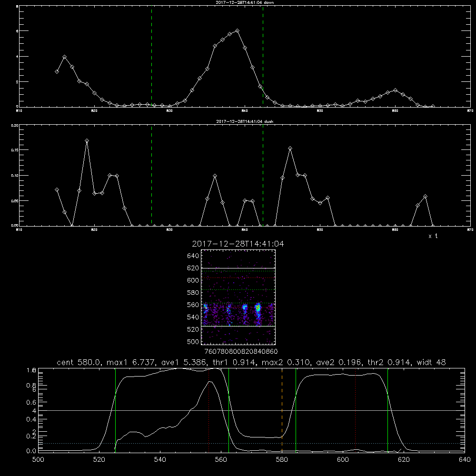Click heatmap y-axis label 500
The image size is (476, 476).
[193, 341]
